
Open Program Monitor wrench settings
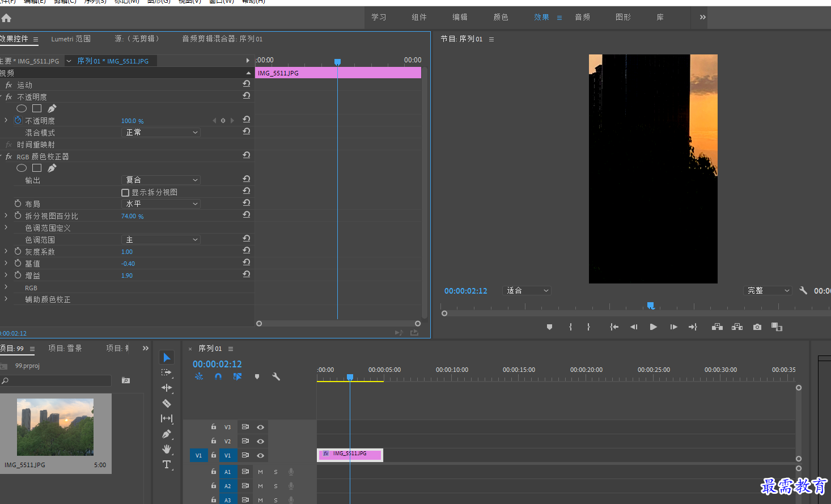click(x=803, y=290)
